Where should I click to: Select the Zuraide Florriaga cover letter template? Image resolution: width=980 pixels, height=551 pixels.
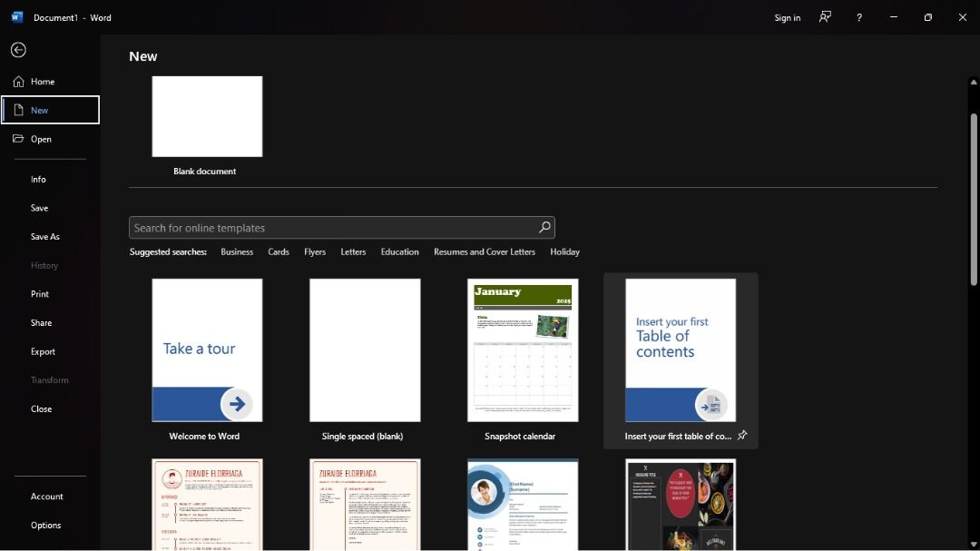(365, 505)
